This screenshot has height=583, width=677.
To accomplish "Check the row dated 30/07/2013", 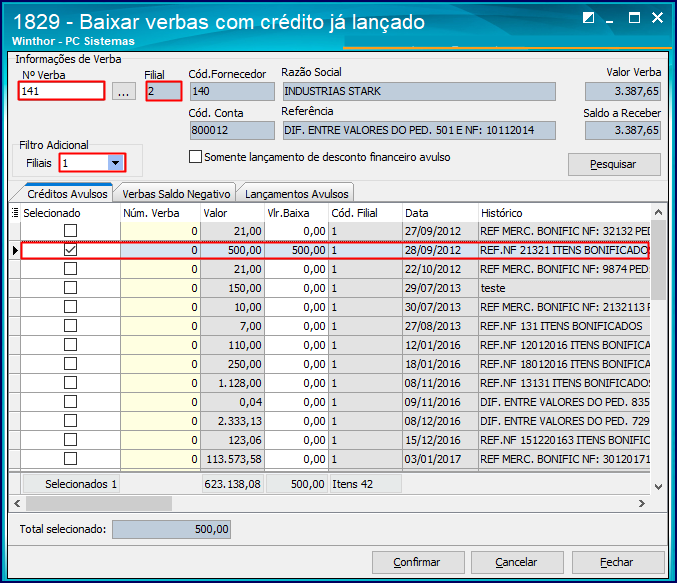I will [x=70, y=307].
